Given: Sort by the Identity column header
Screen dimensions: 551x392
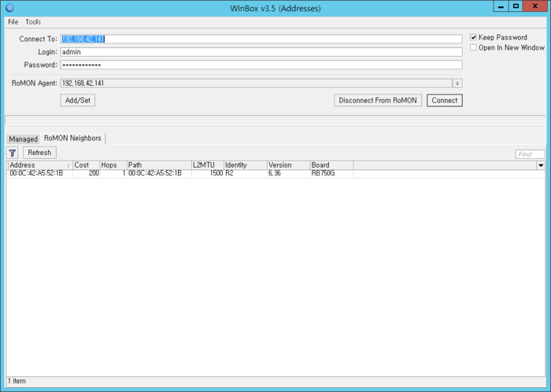Looking at the screenshot, I should pyautogui.click(x=246, y=165).
